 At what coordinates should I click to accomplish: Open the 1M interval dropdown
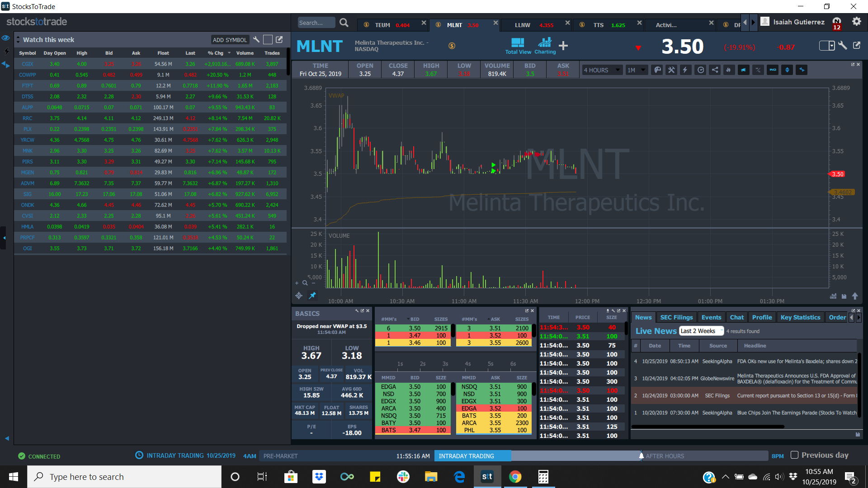[x=636, y=70]
